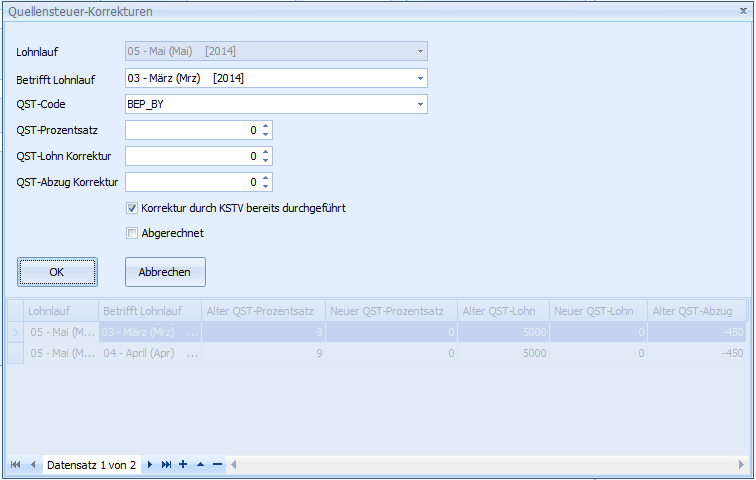Go to next record in navigator

point(151,465)
